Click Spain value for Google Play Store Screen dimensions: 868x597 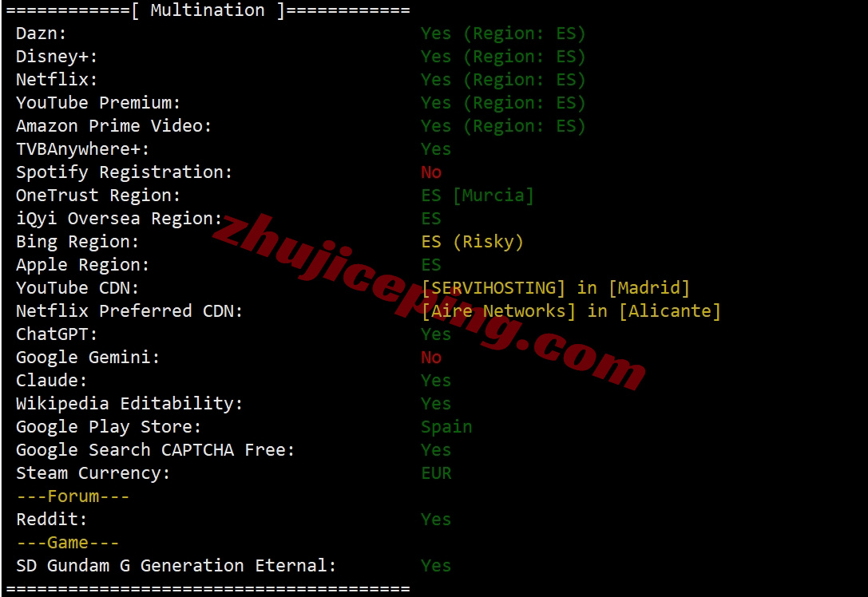446,427
